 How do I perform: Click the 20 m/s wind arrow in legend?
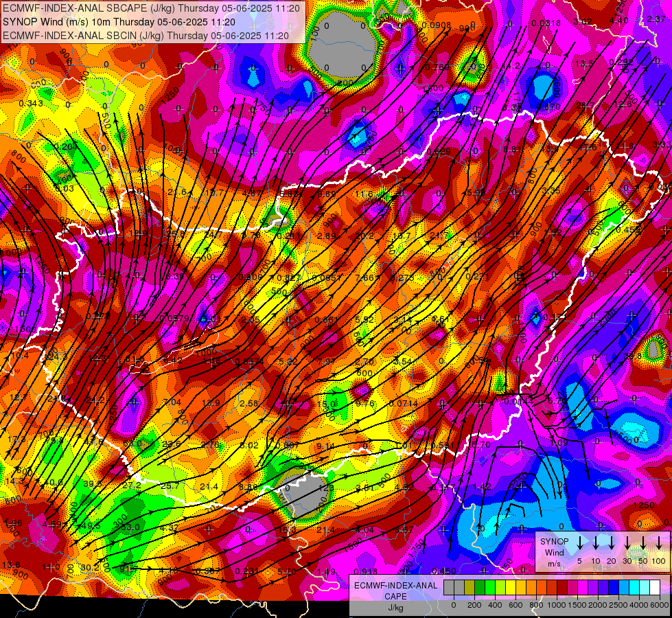click(x=612, y=543)
